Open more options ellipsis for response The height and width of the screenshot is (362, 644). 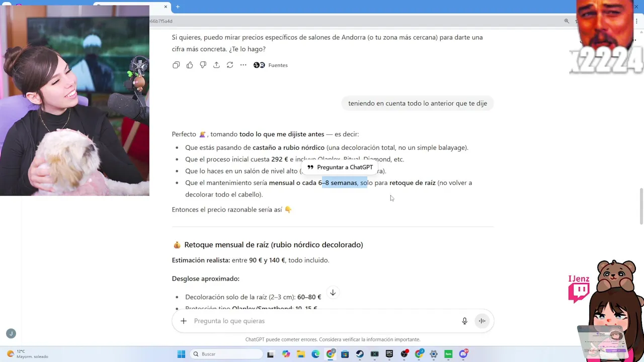coord(244,65)
